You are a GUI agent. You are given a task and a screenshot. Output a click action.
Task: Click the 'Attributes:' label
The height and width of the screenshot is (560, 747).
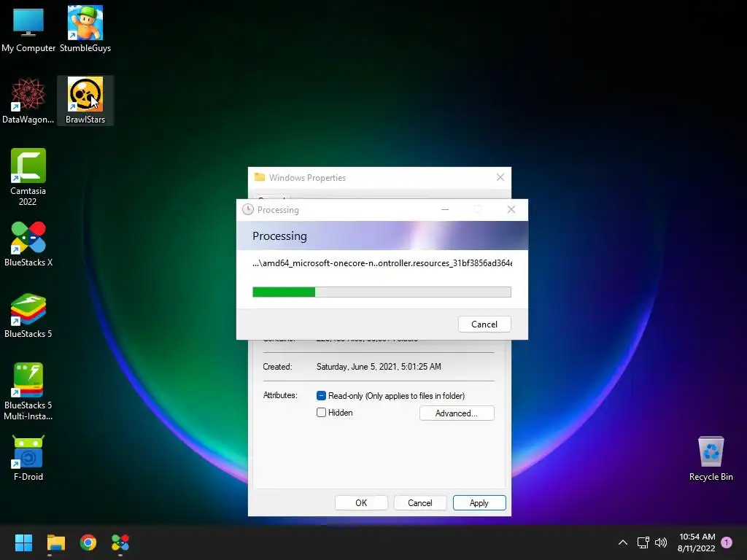coord(280,395)
